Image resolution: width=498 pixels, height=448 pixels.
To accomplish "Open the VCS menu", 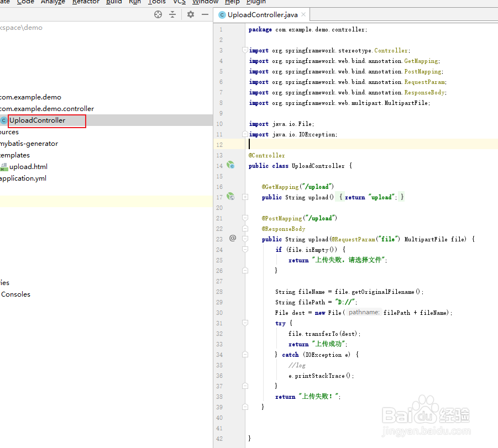I will 179,3.
